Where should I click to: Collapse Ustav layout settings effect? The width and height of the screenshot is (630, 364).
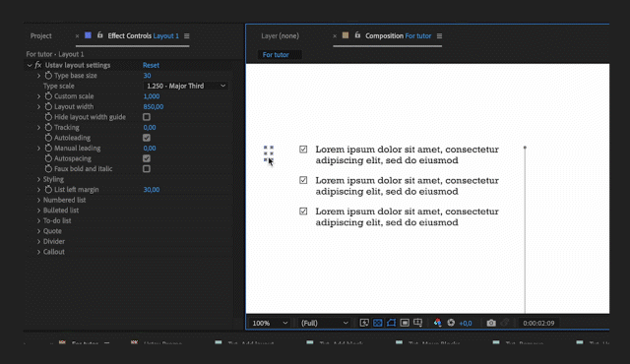30,65
